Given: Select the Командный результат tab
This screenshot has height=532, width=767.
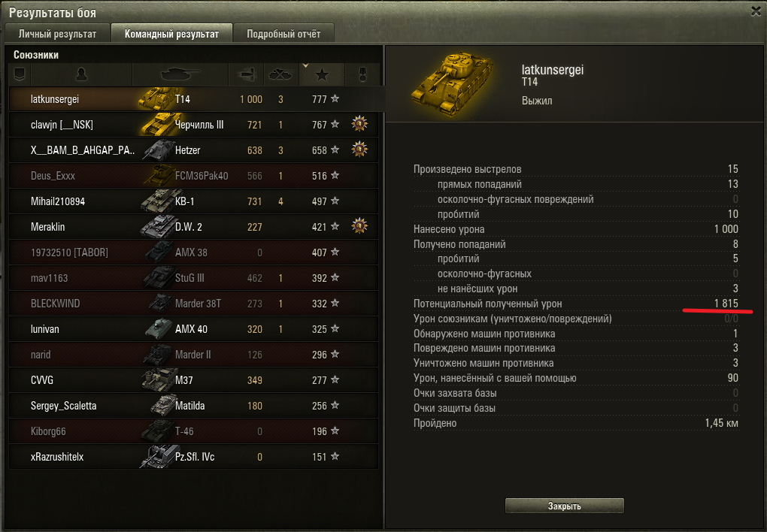Looking at the screenshot, I should click(x=171, y=34).
